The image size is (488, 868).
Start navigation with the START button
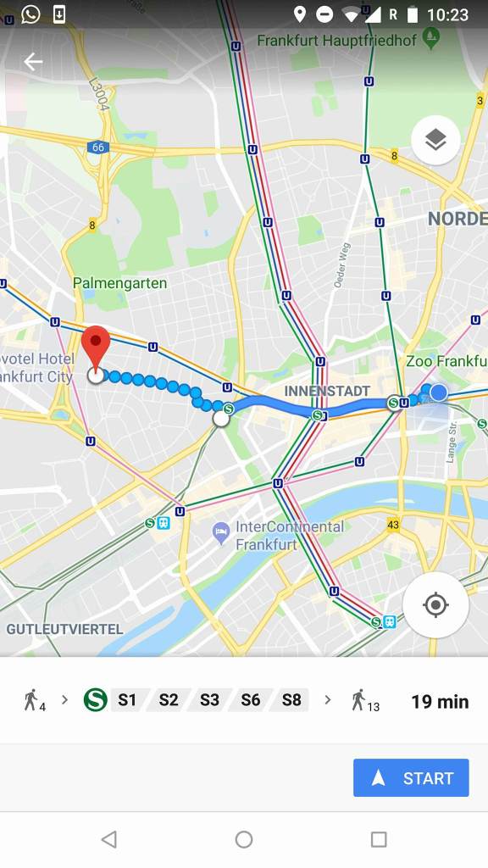(x=411, y=778)
